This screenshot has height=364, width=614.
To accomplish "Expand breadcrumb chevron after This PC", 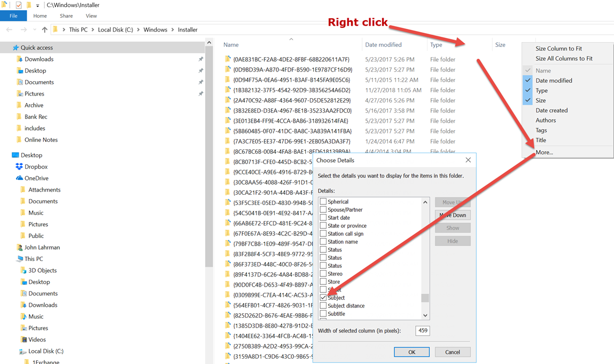I will [x=93, y=30].
